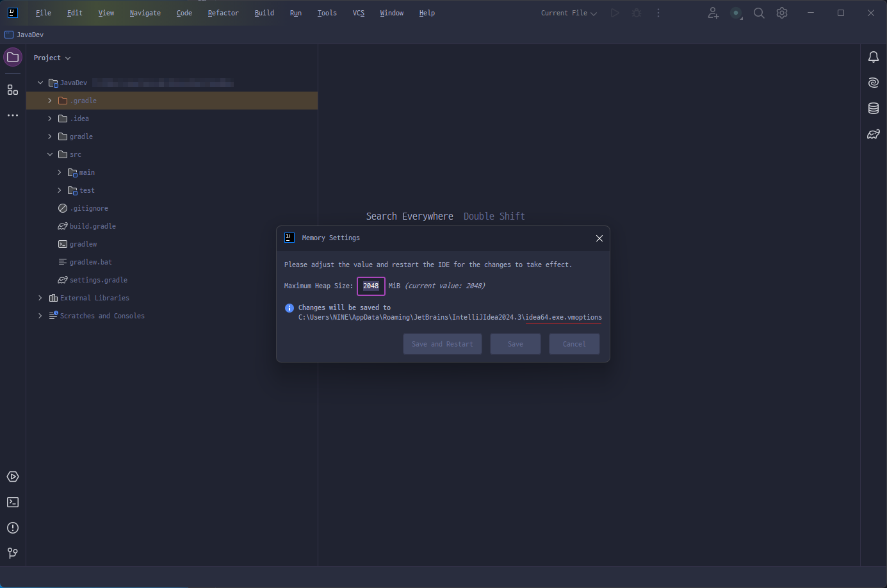Expand the .gradle folder
887x588 pixels.
tap(50, 101)
